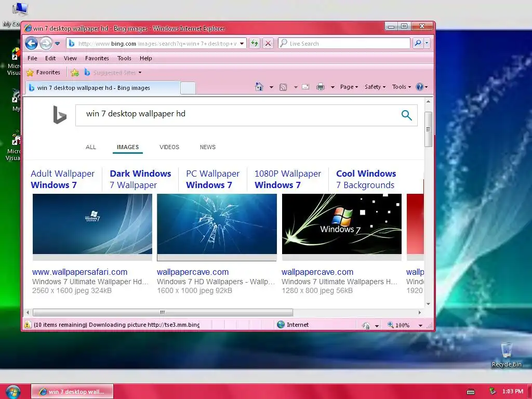Click wallpapercave.com link under broken glass image

click(x=193, y=272)
